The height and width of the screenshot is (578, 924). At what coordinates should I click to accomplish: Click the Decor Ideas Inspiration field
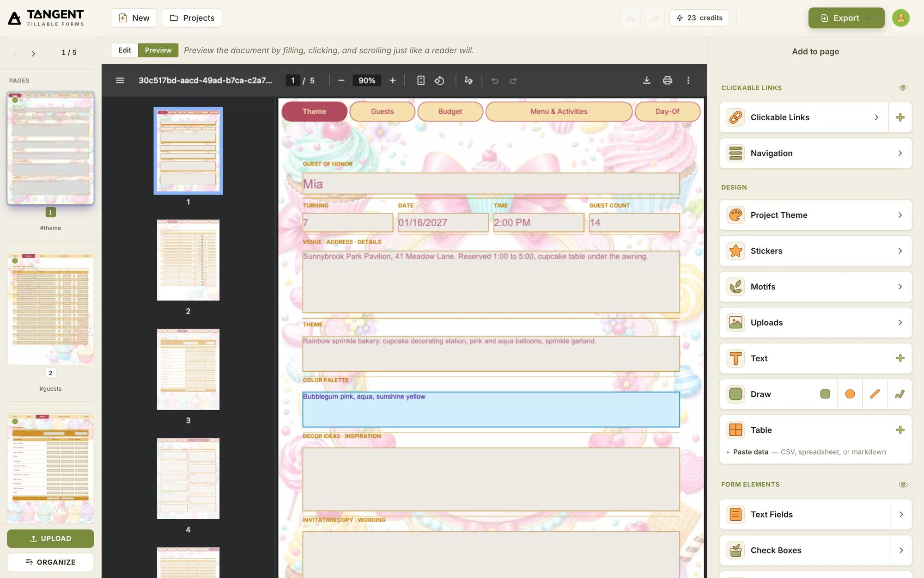point(491,479)
